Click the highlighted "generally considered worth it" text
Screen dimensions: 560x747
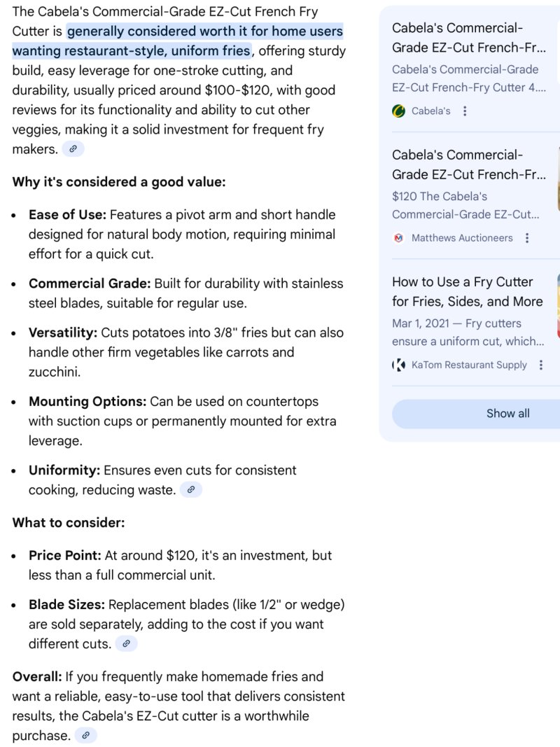click(177, 41)
